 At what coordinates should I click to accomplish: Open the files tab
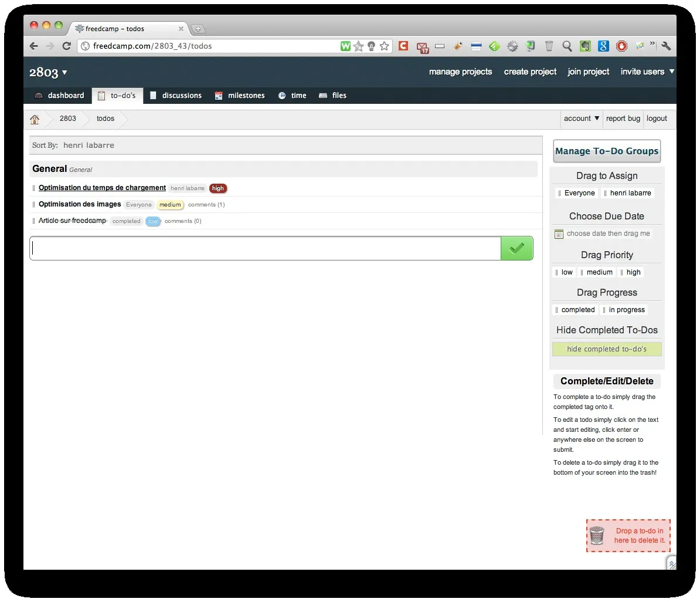click(332, 96)
